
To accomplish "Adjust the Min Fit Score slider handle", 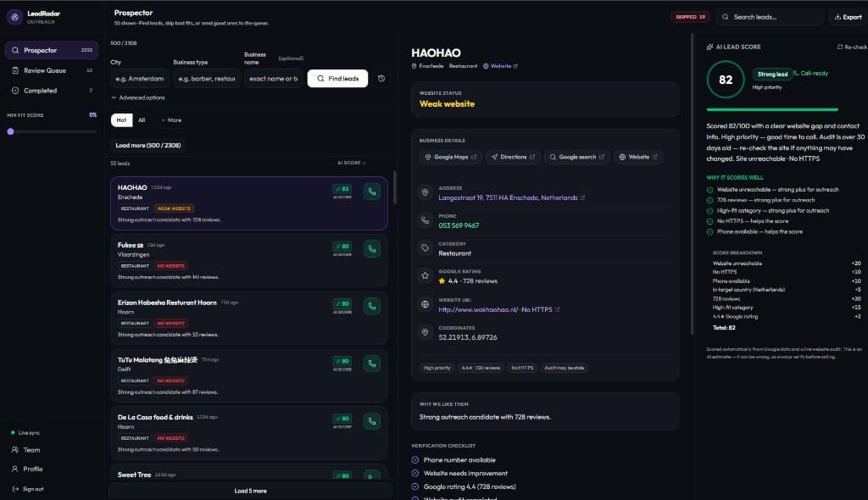I will tap(10, 132).
